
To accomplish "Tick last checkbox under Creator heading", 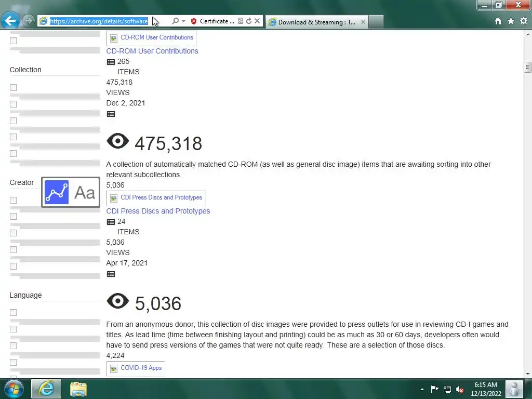I will point(13,267).
